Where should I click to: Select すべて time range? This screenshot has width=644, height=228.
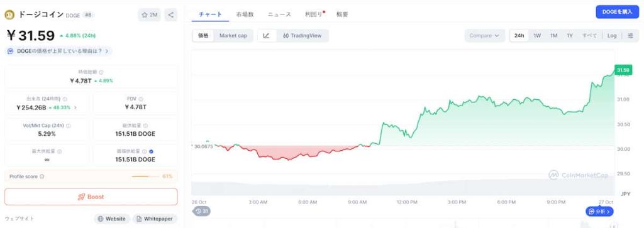[x=589, y=36]
